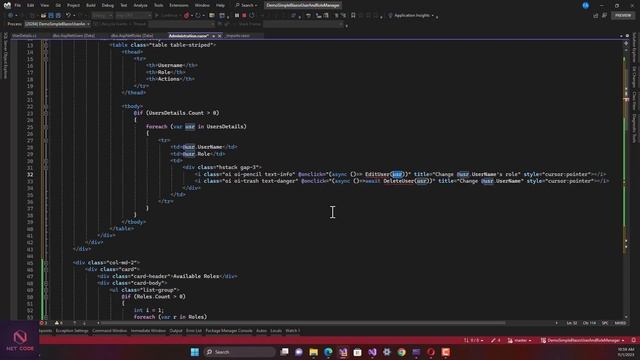Screen dimensions: 640x360
Task: Switch to the UserDetails.cs tab
Action: click(24, 36)
